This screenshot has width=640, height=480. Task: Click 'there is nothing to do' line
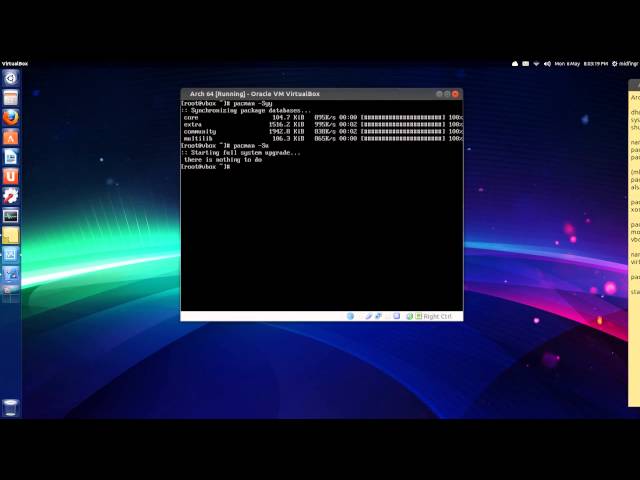pyautogui.click(x=223, y=160)
